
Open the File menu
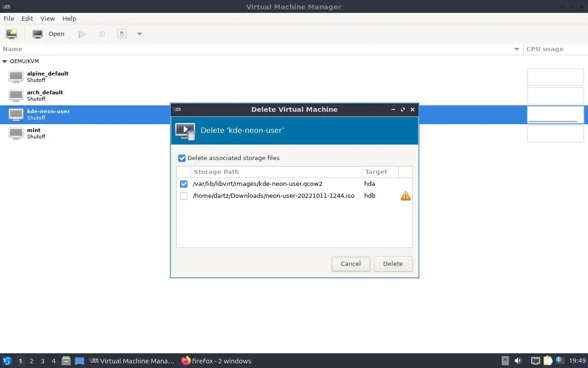[9, 18]
